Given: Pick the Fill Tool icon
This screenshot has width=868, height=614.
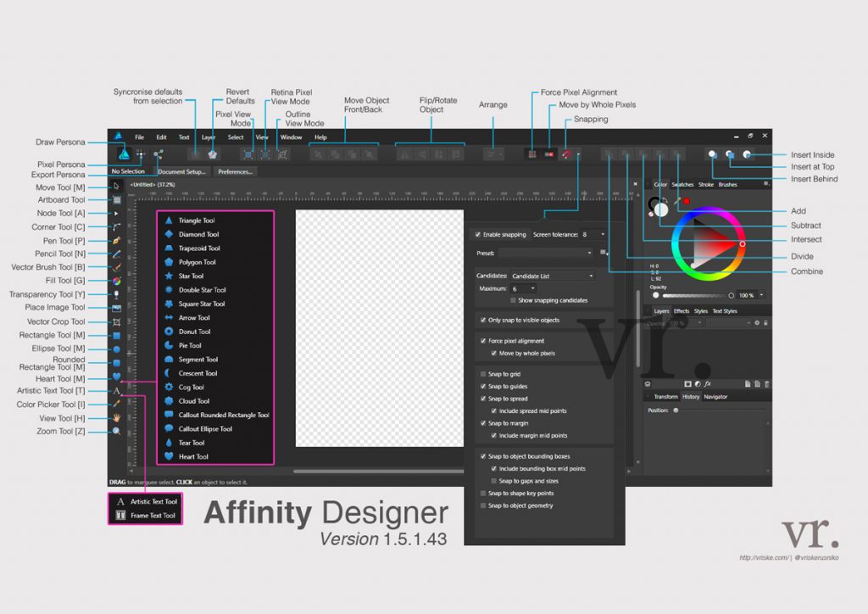Looking at the screenshot, I should (116, 281).
